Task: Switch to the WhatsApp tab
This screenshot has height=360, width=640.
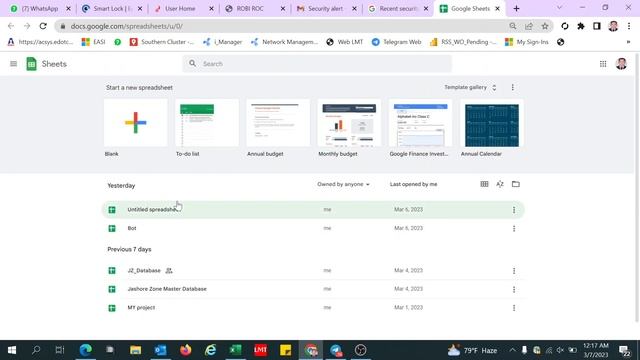Action: tap(40, 9)
